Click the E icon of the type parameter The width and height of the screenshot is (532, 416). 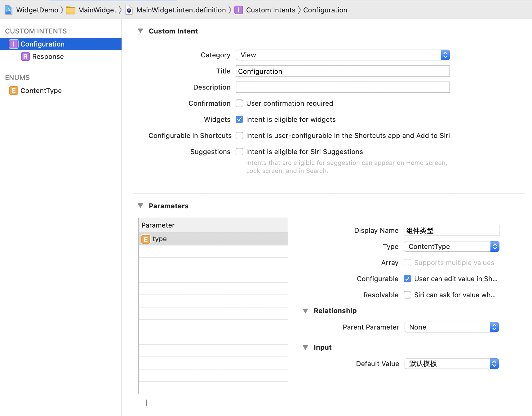pyautogui.click(x=146, y=239)
